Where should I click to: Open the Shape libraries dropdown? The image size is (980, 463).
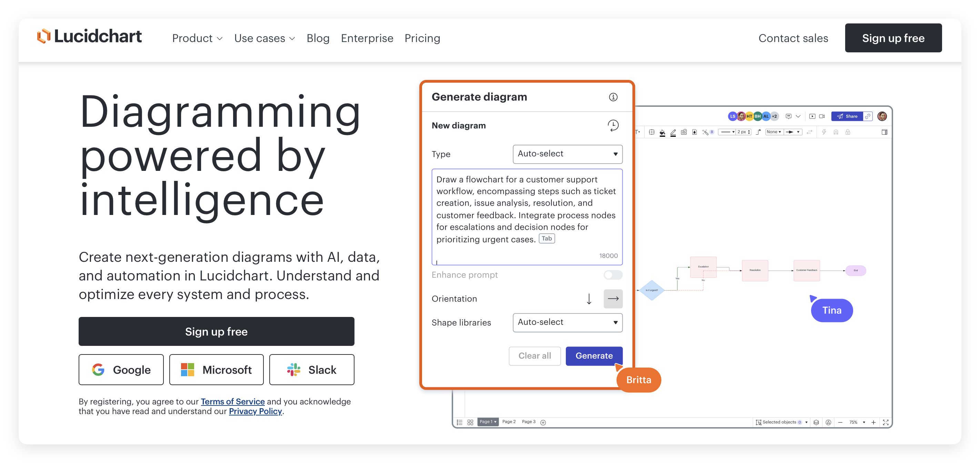[567, 322]
